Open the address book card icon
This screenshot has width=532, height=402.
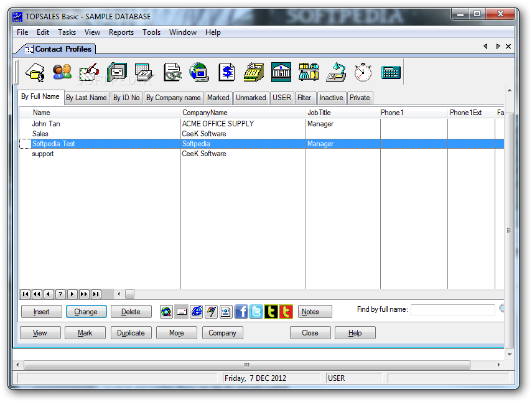[117, 72]
